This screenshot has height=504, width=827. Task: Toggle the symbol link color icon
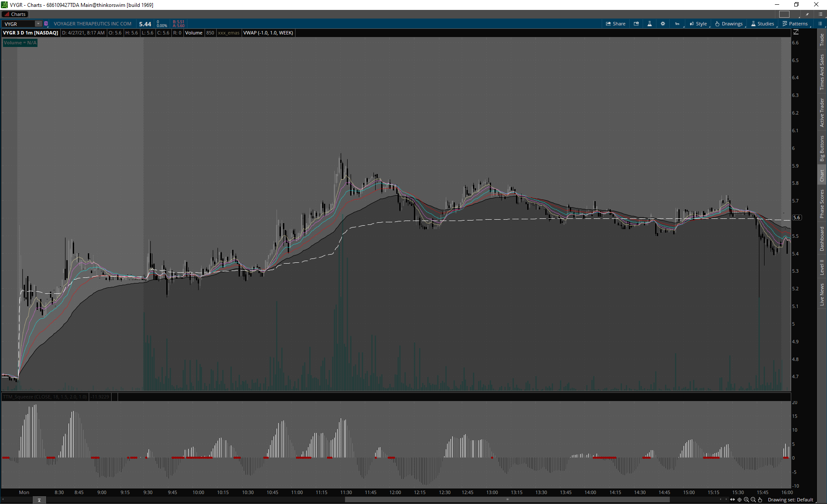[x=46, y=24]
